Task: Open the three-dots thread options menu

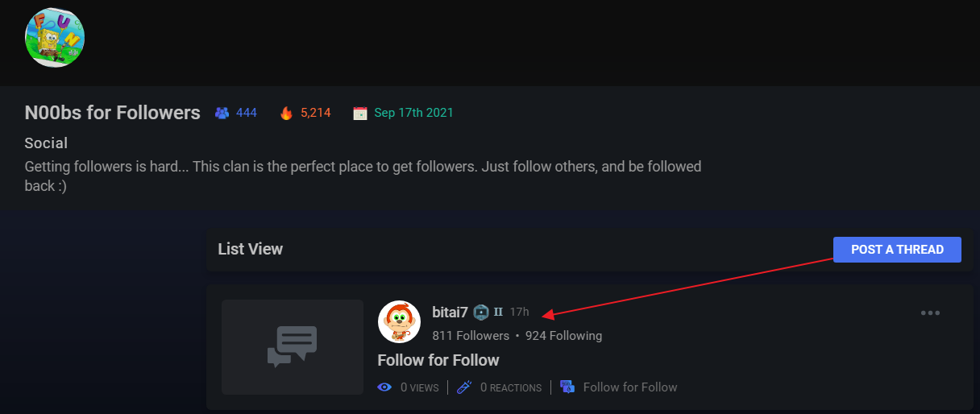Action: tap(930, 313)
